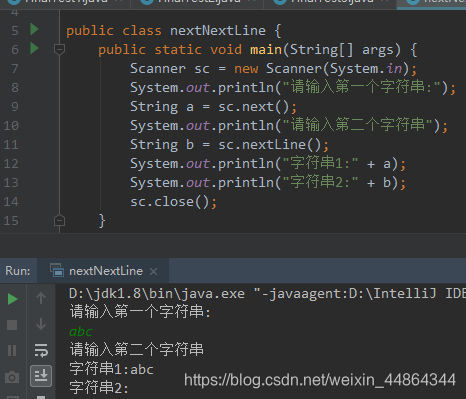Click println statement on line 8

click(x=293, y=88)
